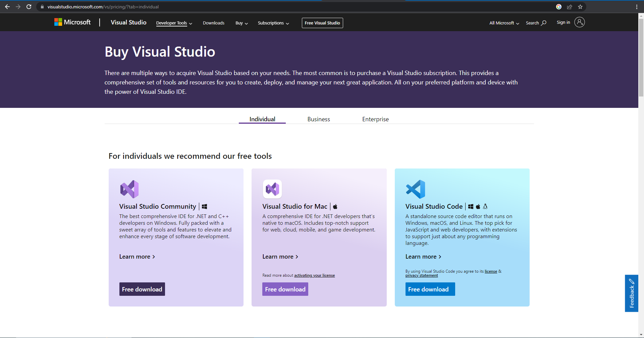Click the padlock site info icon
The height and width of the screenshot is (338, 644).
pyautogui.click(x=42, y=7)
